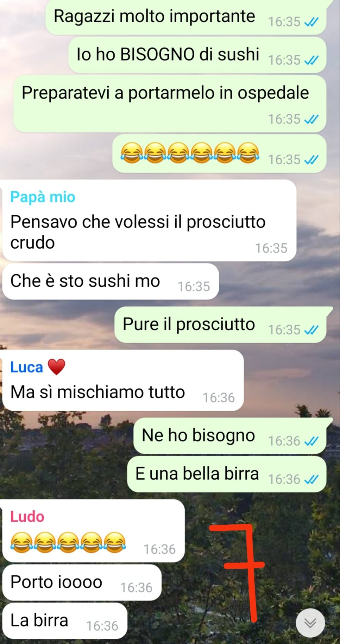Tap read ticks on 'Preparatevi a portarmelo in ospedale'

tap(311, 120)
